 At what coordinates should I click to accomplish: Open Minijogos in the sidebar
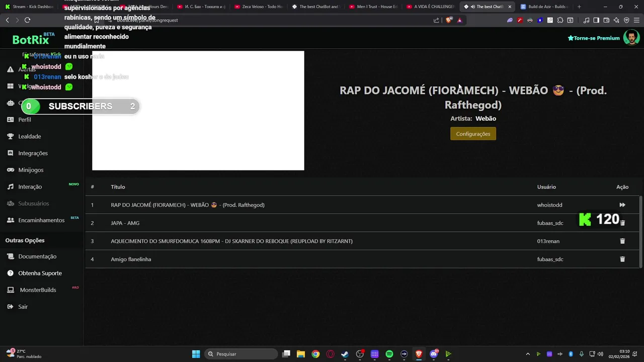(x=31, y=170)
